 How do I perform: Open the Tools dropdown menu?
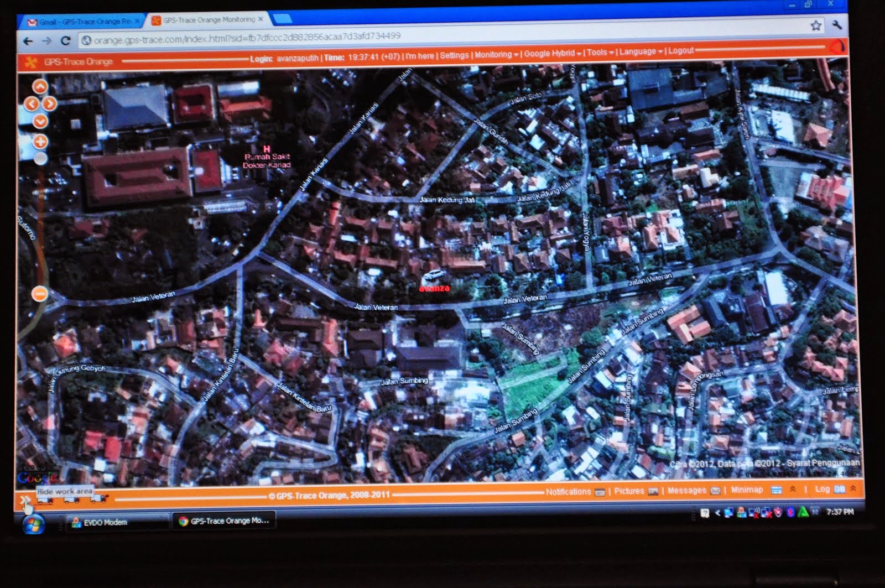tap(600, 52)
